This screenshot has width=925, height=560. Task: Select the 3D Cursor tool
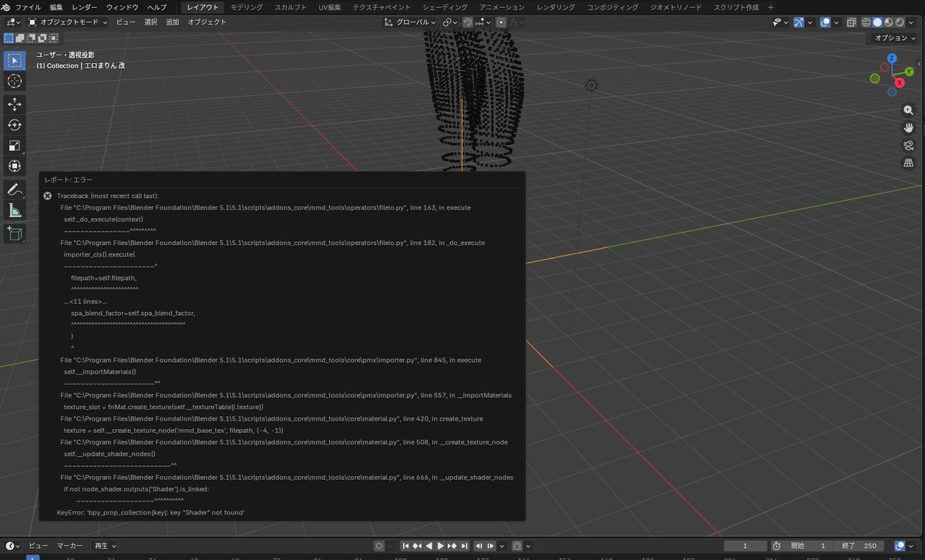click(x=15, y=82)
